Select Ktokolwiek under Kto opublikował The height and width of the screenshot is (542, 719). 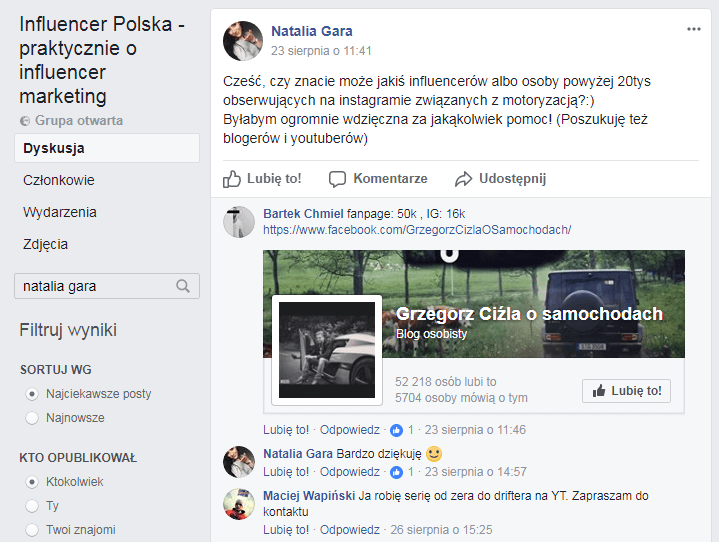(x=32, y=482)
